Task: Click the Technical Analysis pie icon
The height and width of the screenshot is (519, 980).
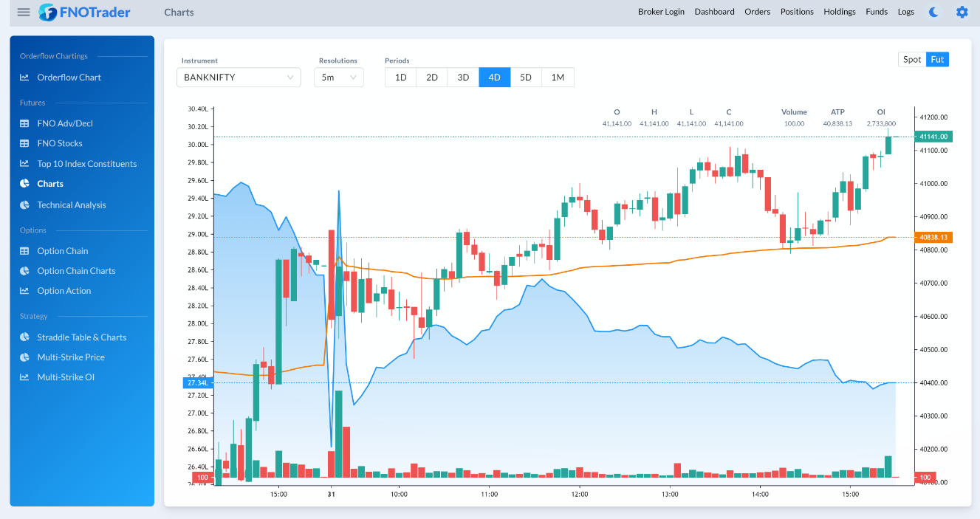Action: point(24,205)
